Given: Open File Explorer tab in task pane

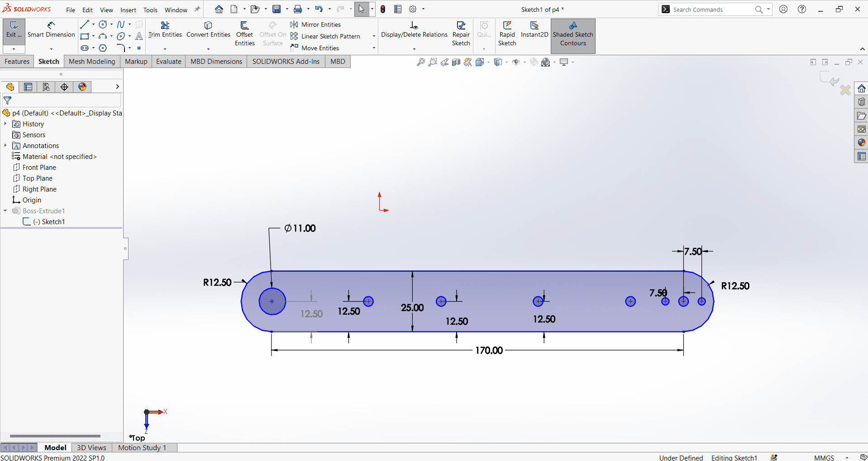Looking at the screenshot, I should 861,115.
